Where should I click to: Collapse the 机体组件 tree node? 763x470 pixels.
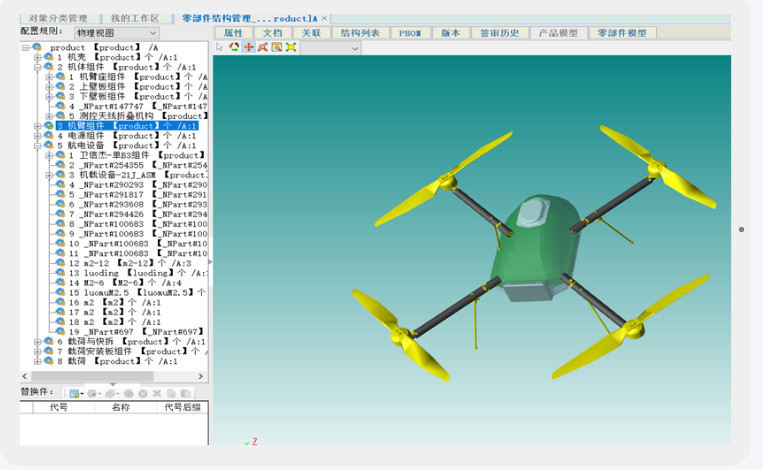37,67
